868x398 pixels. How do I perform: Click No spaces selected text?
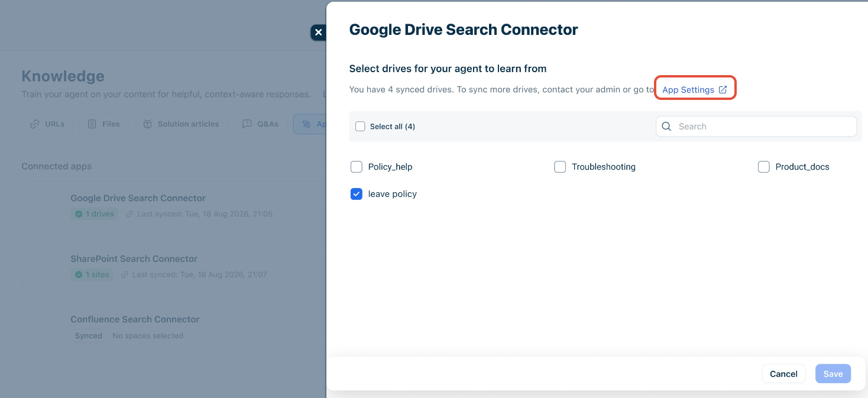[148, 335]
